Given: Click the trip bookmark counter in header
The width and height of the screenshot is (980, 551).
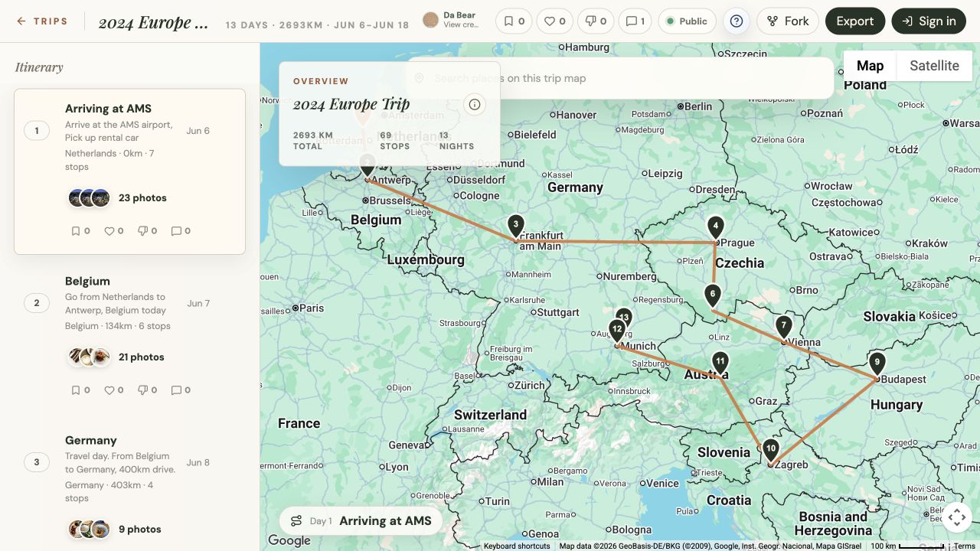Looking at the screenshot, I should coord(514,21).
